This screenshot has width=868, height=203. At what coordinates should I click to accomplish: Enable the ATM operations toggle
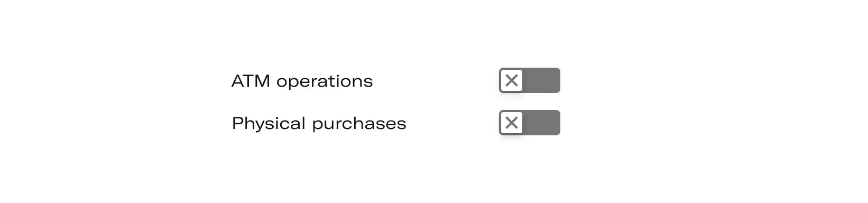(x=529, y=80)
